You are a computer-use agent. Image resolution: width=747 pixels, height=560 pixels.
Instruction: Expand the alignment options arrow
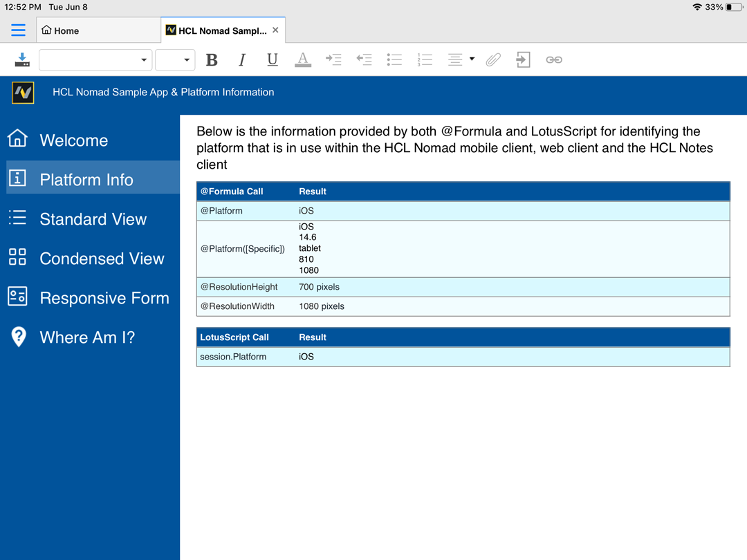tap(472, 59)
